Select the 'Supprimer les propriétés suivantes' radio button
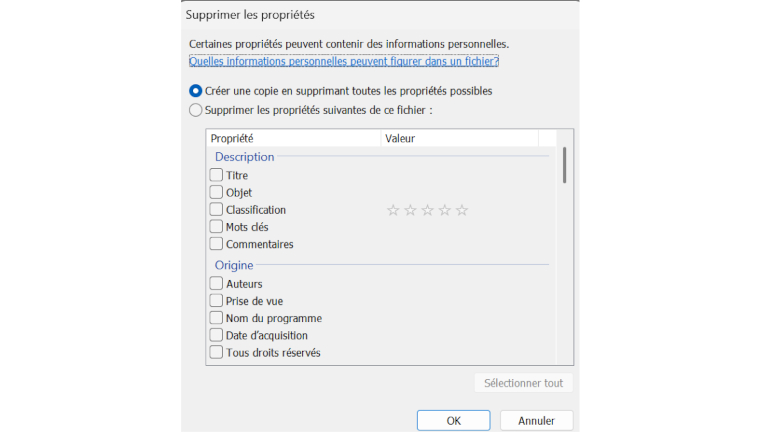Screen dimensions: 768x432 pos(196,109)
